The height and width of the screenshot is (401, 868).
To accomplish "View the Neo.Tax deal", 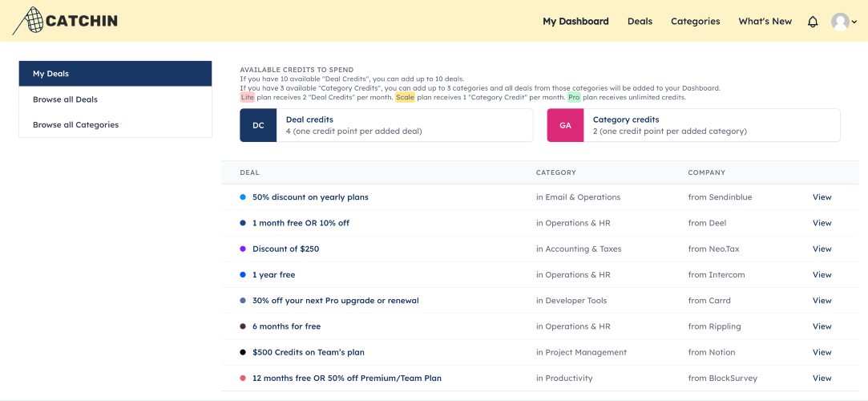I will [x=822, y=249].
